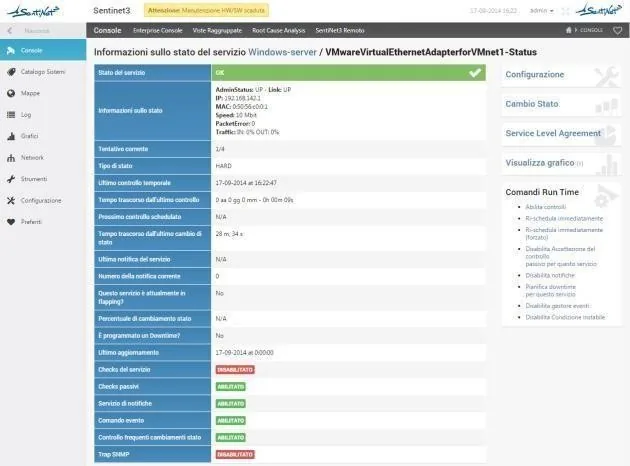
Task: Open the Service Level Agreement panel
Action: [x=561, y=133]
